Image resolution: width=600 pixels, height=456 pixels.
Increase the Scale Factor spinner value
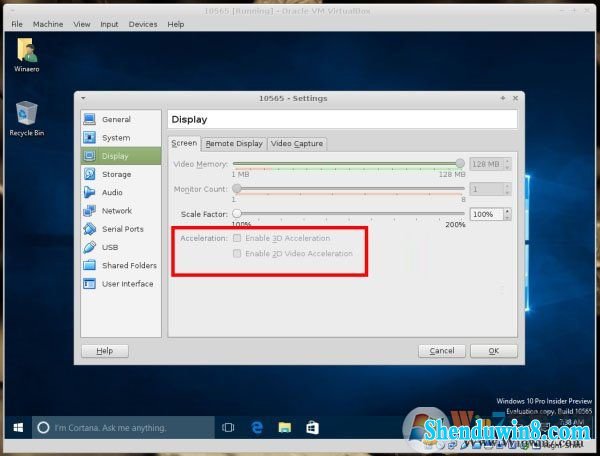(x=507, y=211)
